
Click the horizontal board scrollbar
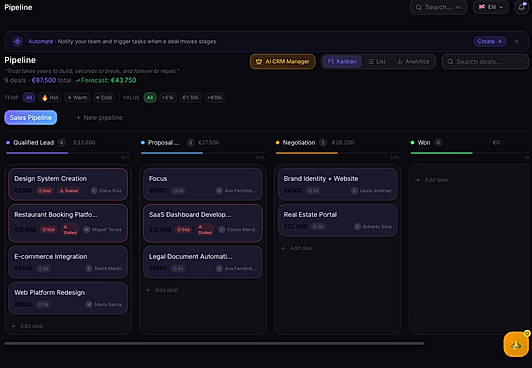tap(214, 344)
